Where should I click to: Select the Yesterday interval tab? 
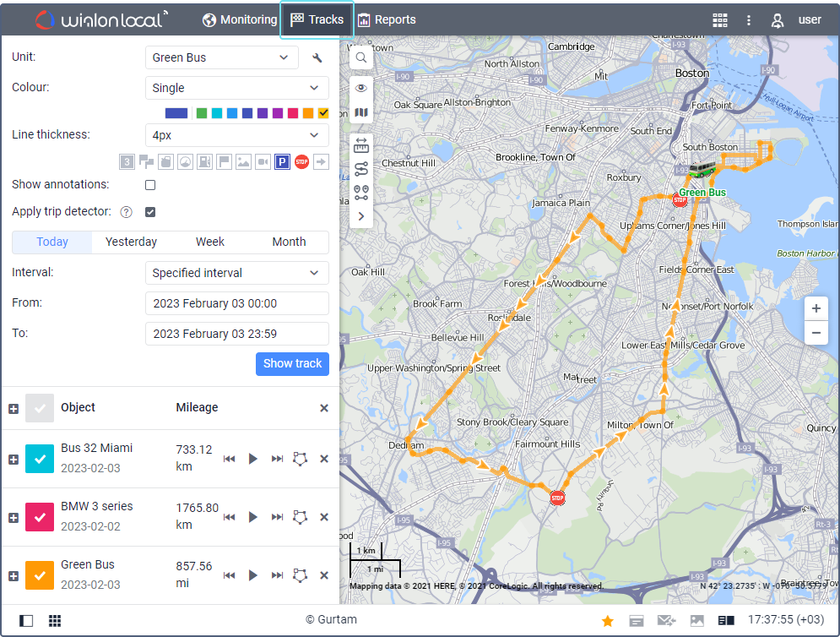(x=131, y=242)
